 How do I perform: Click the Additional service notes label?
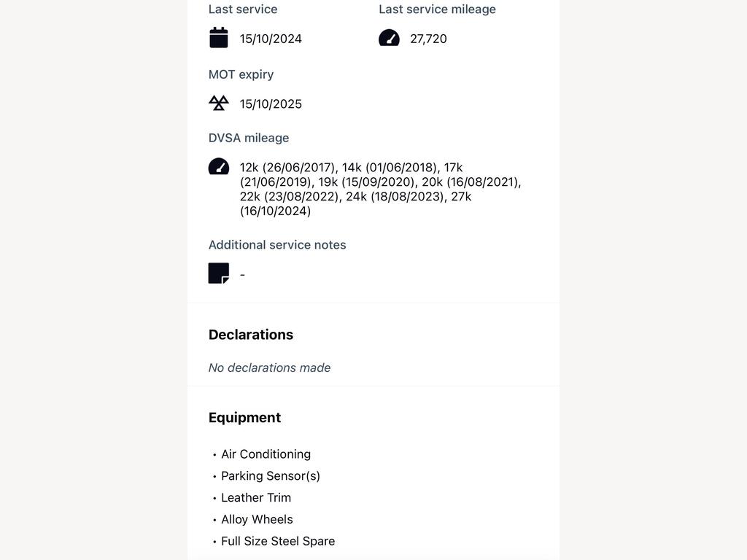(x=277, y=245)
